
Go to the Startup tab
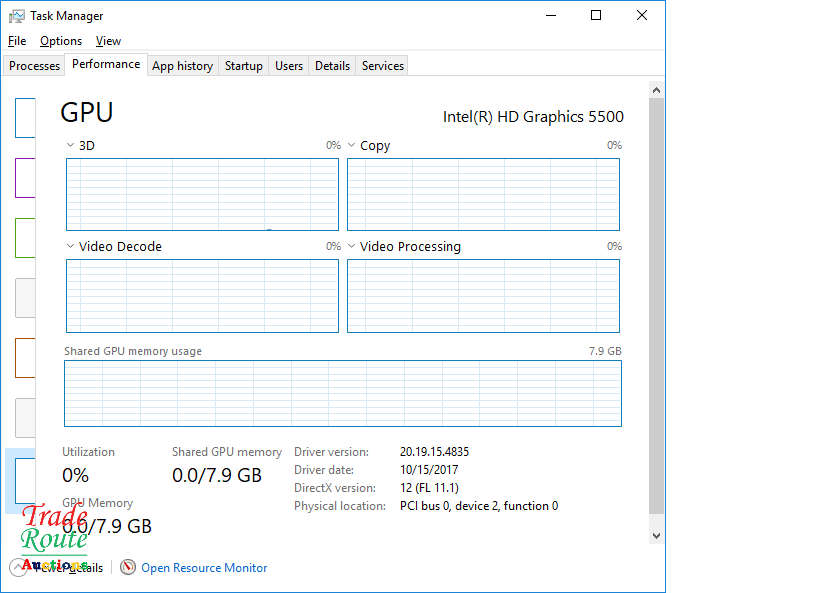click(x=244, y=66)
